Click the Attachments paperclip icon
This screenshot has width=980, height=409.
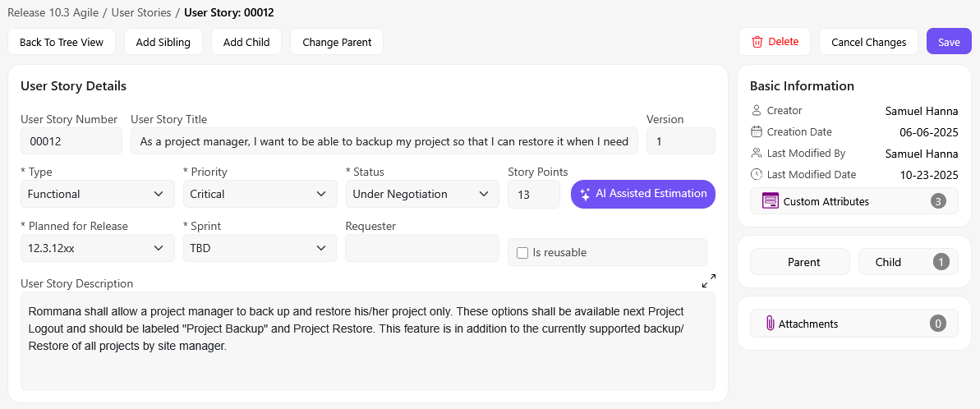coord(770,324)
